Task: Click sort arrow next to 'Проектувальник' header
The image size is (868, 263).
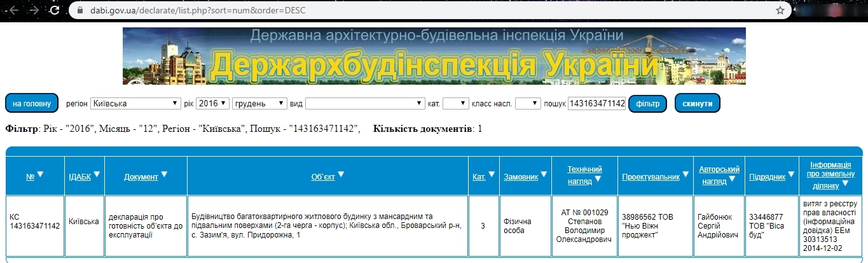Action: point(686,174)
